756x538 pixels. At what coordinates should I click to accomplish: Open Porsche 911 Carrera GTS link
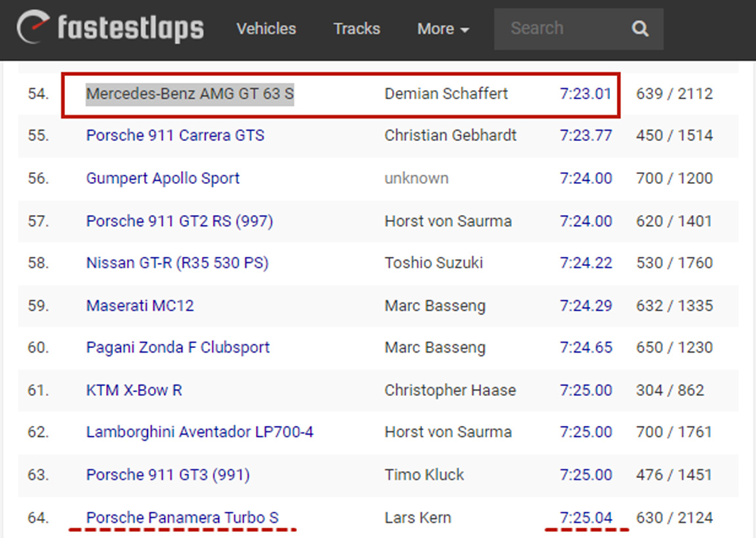click(x=176, y=135)
